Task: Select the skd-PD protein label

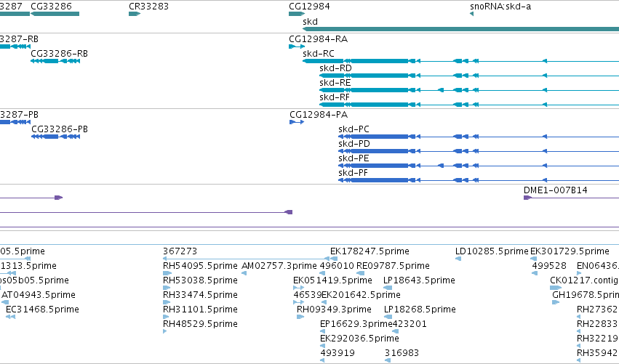Action: tap(354, 144)
